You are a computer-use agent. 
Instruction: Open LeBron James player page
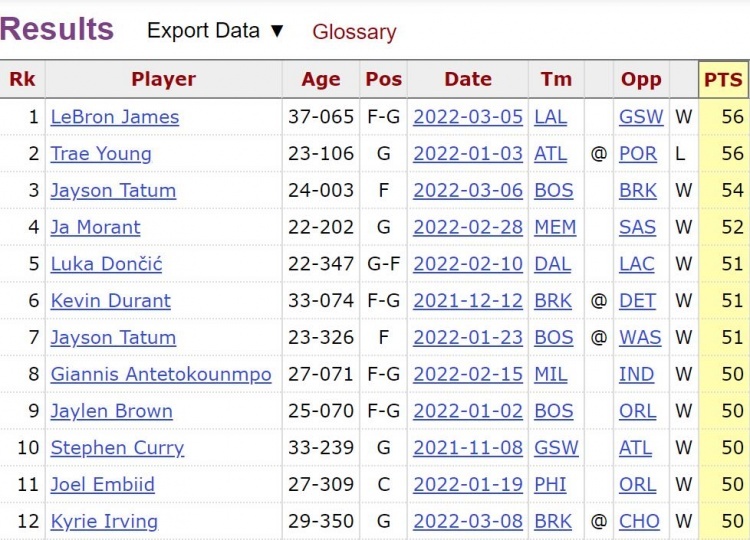click(115, 117)
